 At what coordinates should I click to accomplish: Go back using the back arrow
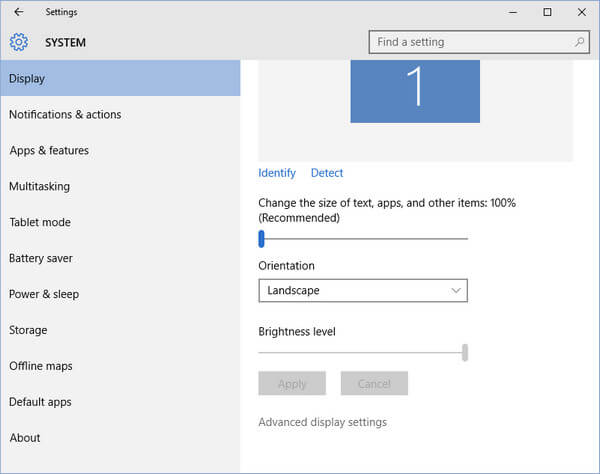click(18, 12)
